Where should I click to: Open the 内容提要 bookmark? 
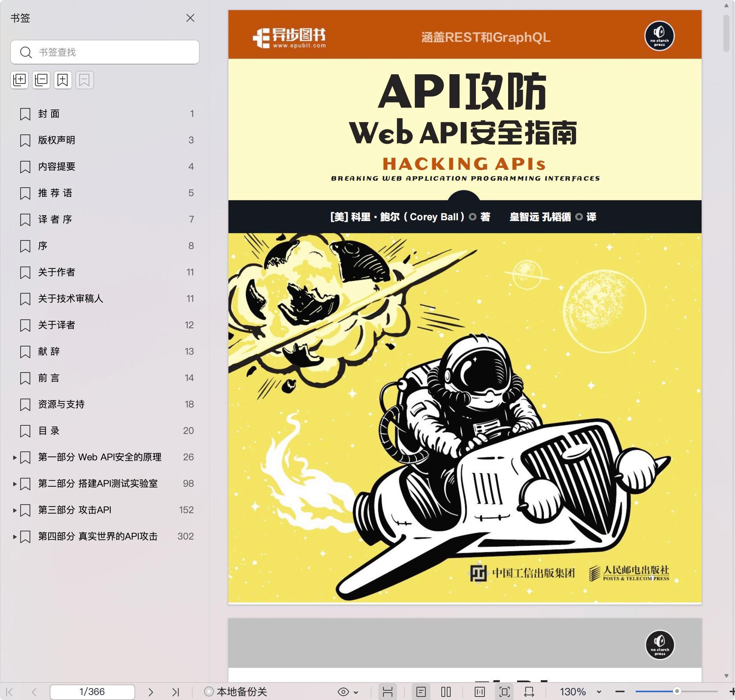coord(57,167)
